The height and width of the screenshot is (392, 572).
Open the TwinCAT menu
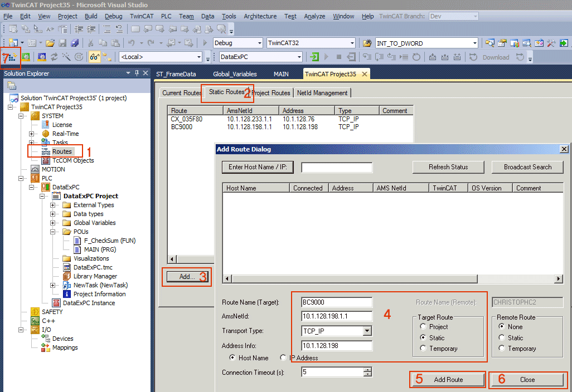point(142,16)
